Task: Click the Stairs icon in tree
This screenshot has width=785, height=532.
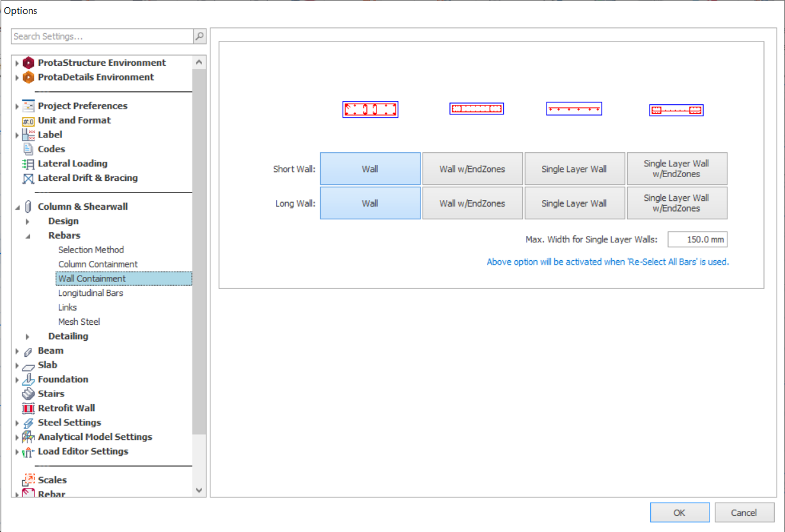Action: pos(28,394)
